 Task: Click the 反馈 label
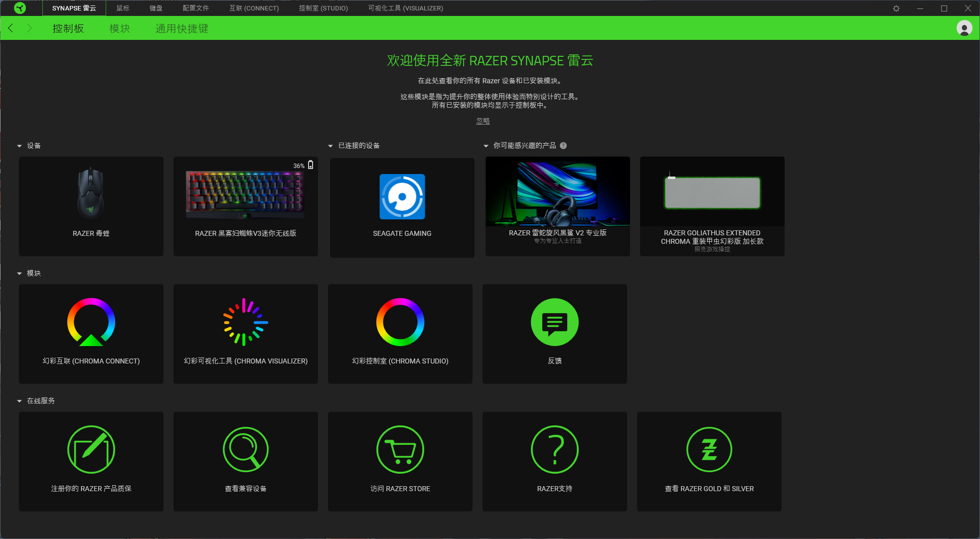point(555,361)
